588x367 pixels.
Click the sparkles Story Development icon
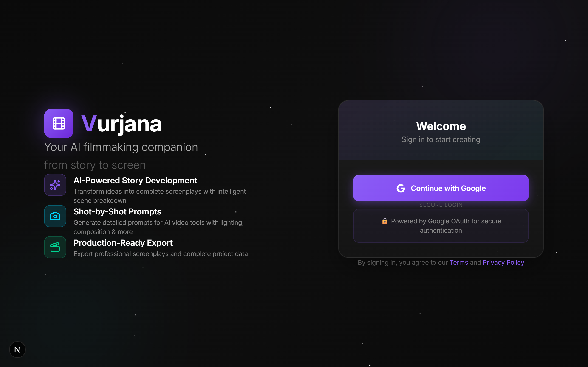tap(55, 185)
